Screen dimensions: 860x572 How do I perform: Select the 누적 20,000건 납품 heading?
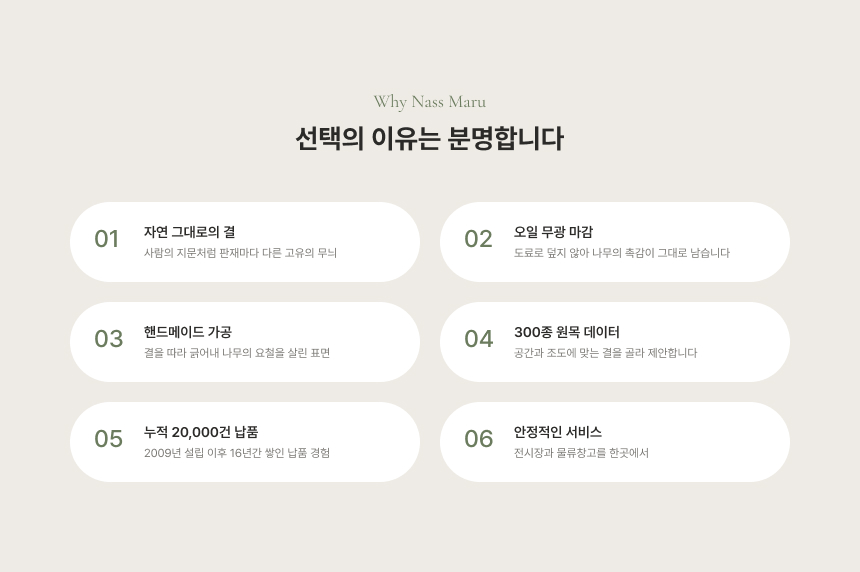tap(201, 432)
